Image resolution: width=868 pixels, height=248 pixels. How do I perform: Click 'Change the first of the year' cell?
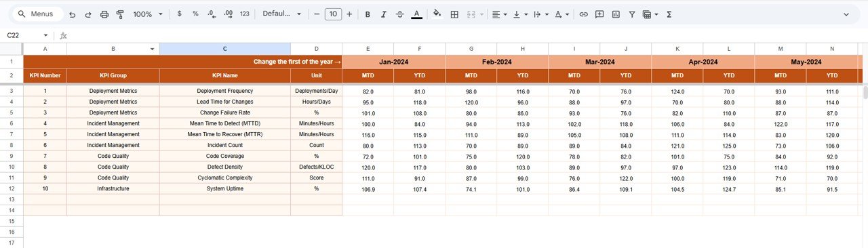pos(183,62)
